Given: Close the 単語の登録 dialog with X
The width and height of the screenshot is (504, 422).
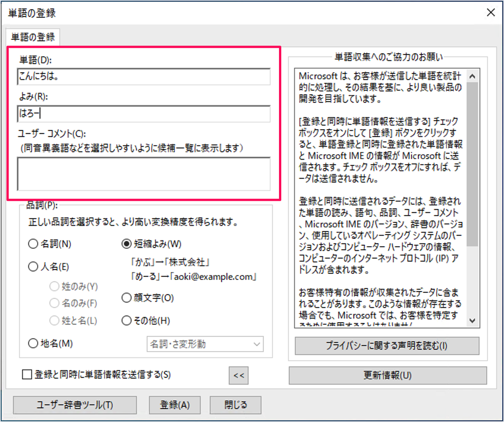Looking at the screenshot, I should tap(491, 13).
